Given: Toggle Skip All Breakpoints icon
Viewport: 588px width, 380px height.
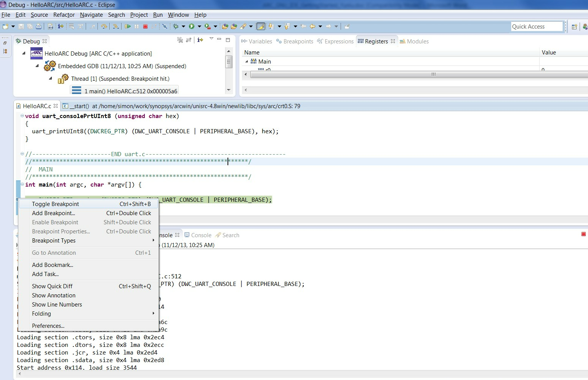Looking at the screenshot, I should [165, 26].
